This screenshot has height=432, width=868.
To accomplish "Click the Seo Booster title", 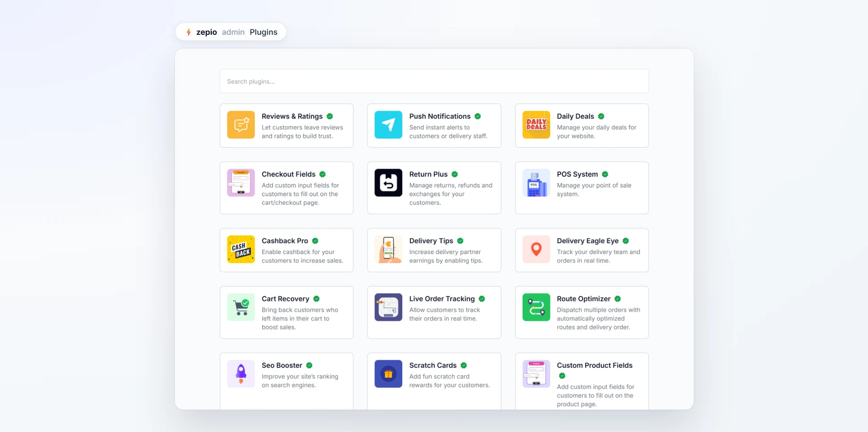I will coord(282,365).
